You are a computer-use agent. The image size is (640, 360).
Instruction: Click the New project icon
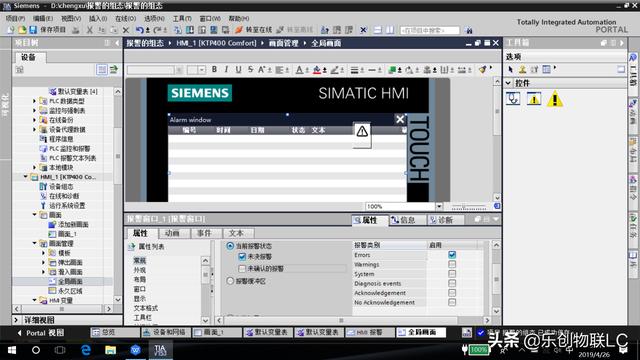(10, 30)
